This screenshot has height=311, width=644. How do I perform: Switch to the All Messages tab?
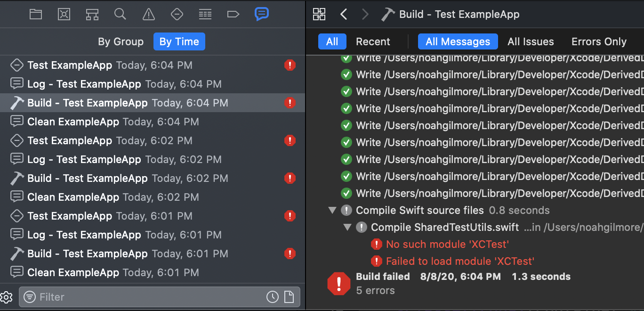click(458, 41)
